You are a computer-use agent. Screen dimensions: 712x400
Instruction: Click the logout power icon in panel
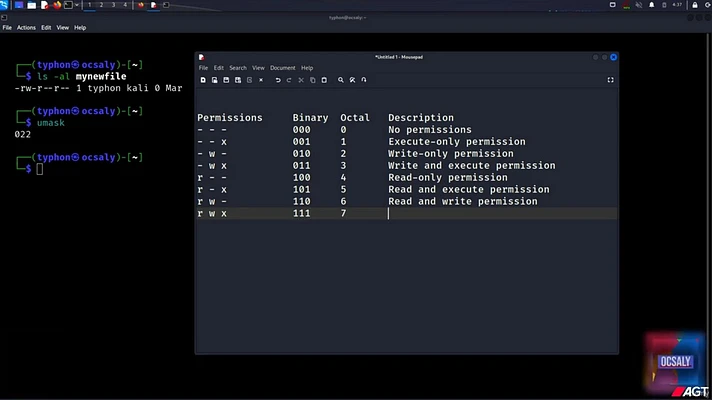pos(708,5)
